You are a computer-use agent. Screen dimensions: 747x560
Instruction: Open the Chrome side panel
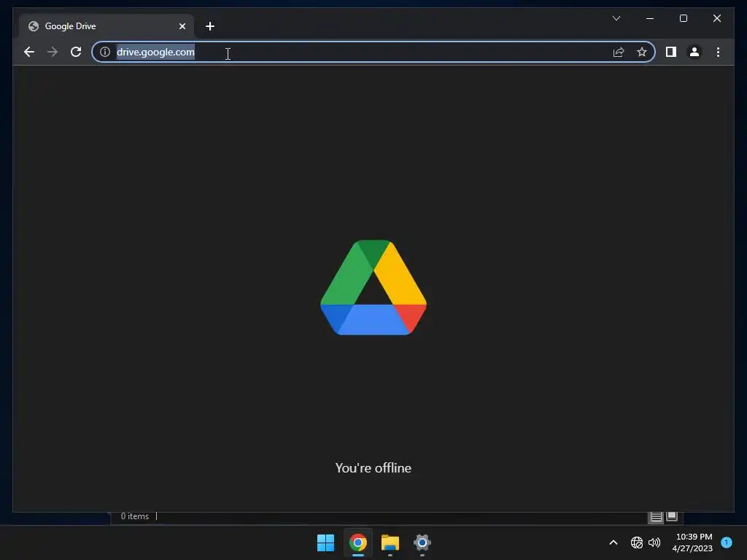[671, 52]
